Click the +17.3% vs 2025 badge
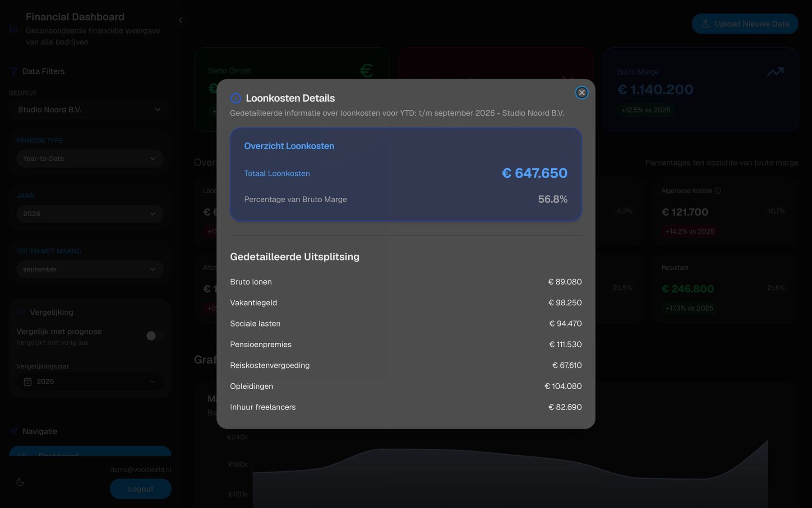812x508 pixels. (689, 308)
